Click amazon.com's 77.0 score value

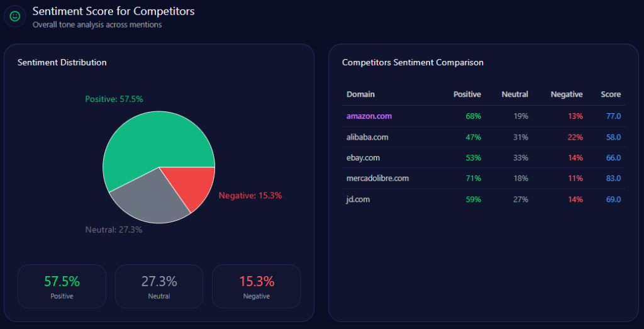pos(613,116)
